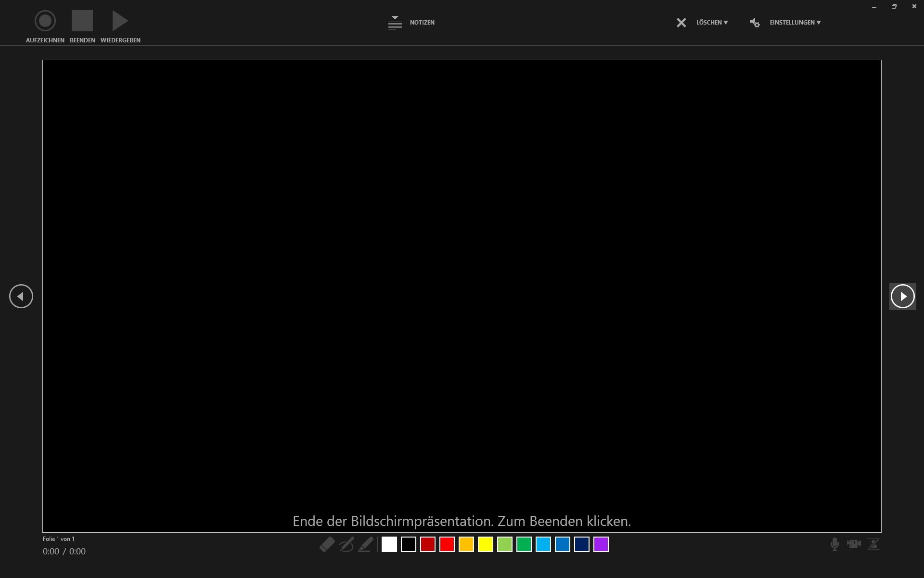Click the end of presentation message
Screen dimensions: 924x578
[x=462, y=521]
